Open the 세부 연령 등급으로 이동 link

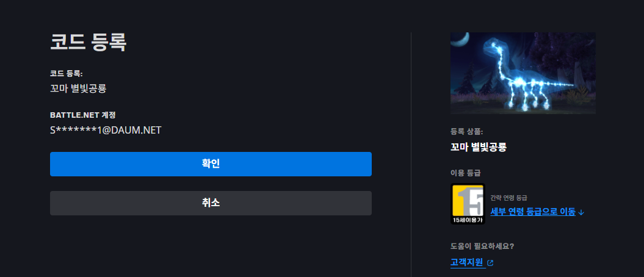point(533,212)
